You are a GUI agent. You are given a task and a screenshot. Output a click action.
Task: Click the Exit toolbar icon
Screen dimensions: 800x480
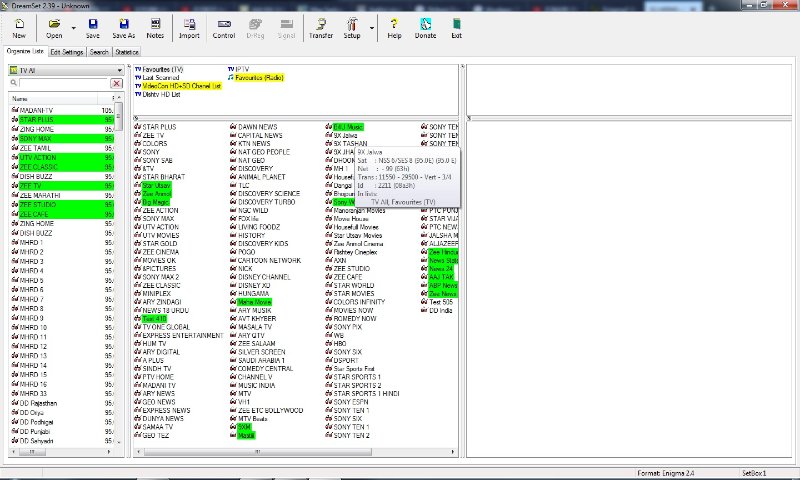coord(456,28)
